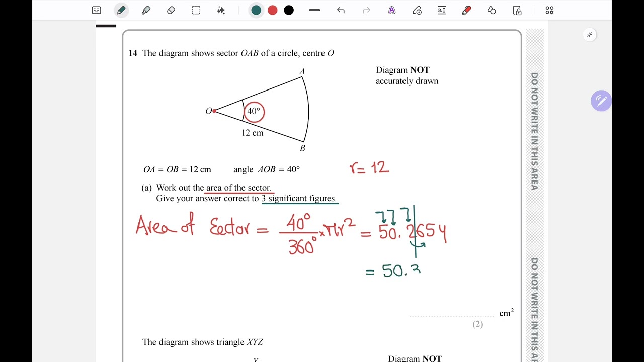The image size is (644, 362).
Task: Select the highlighter tool
Action: (146, 10)
